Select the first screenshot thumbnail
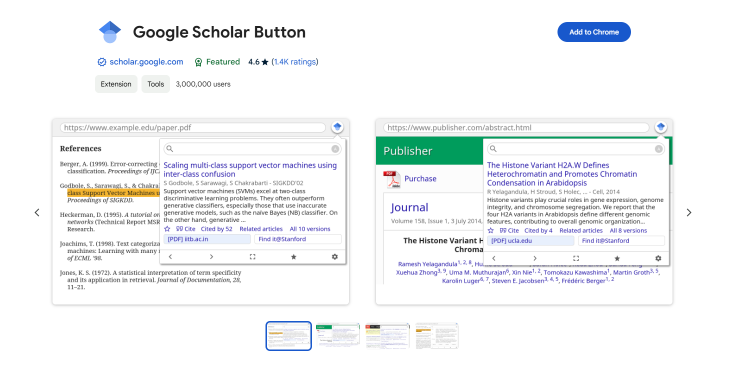The image size is (735, 370). coord(289,336)
